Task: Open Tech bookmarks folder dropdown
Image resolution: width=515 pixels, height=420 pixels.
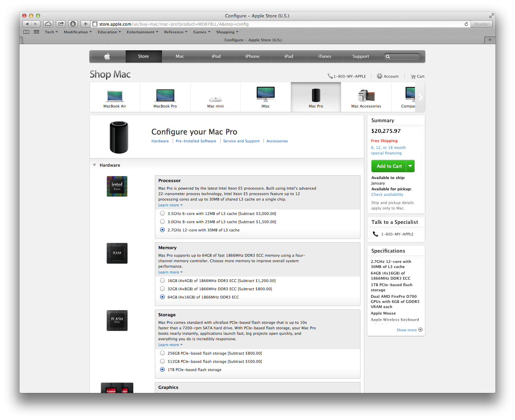Action: point(51,32)
